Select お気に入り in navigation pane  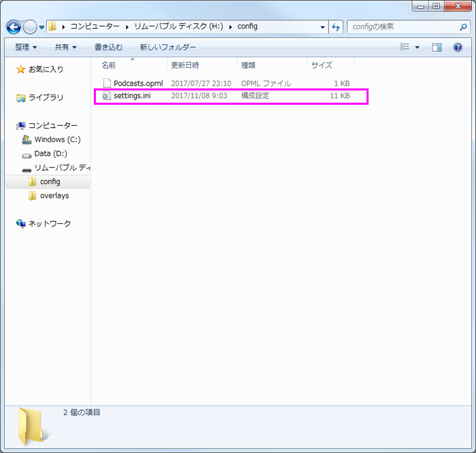click(x=46, y=69)
